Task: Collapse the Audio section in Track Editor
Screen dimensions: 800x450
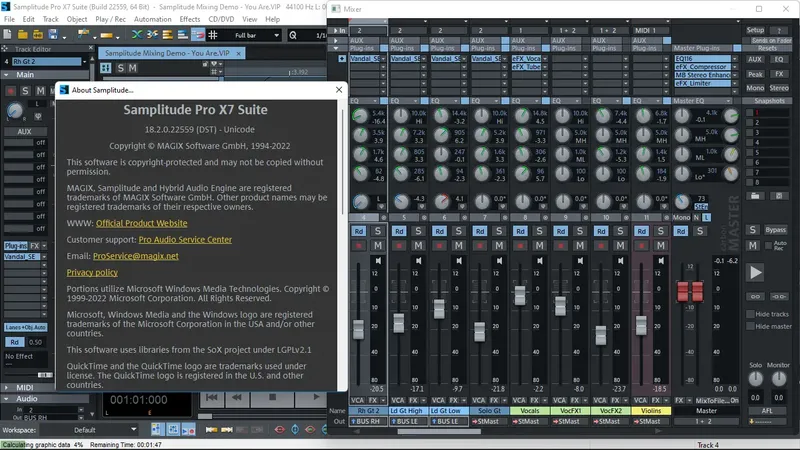Action: pos(6,398)
